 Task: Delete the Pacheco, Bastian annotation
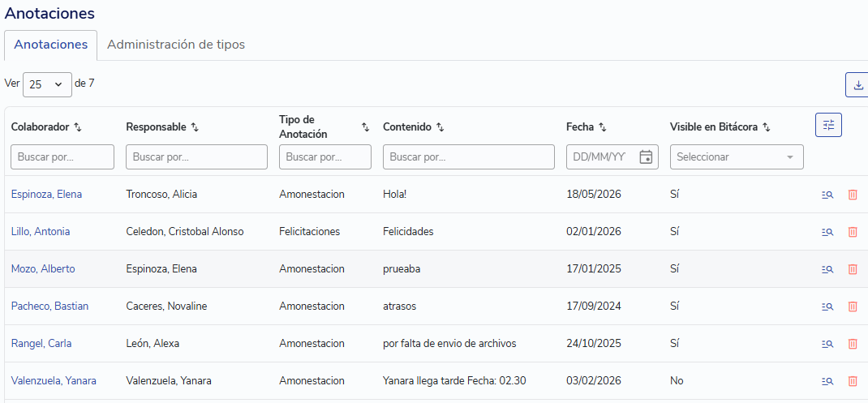coord(853,307)
